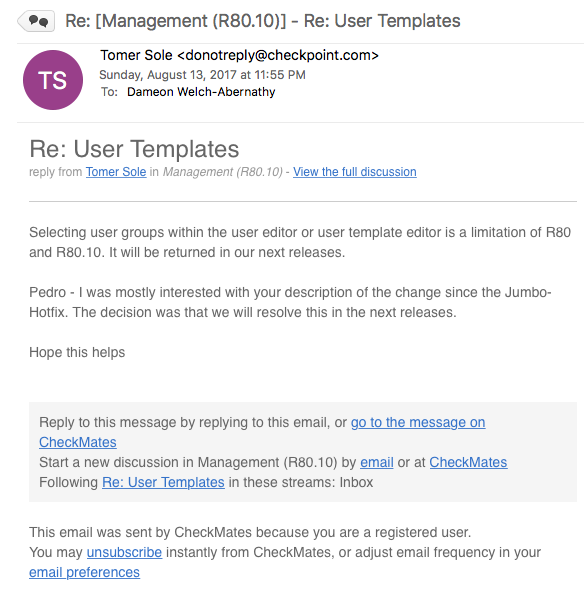Follow go to the message on link
The image size is (584, 589).
coord(418,422)
